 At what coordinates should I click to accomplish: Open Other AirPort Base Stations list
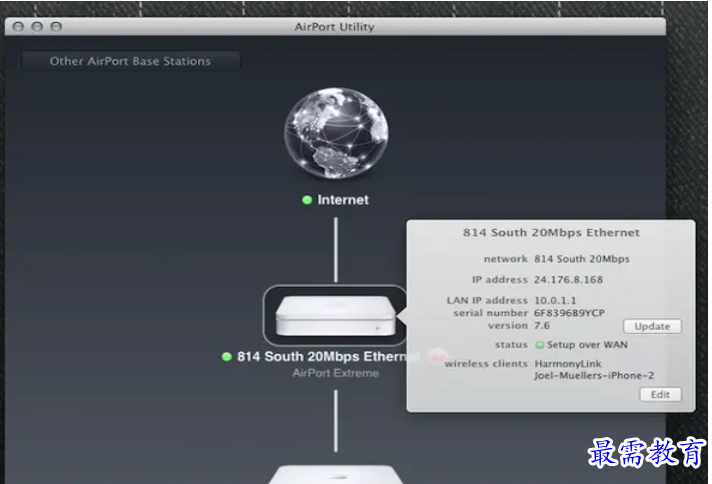coord(130,61)
